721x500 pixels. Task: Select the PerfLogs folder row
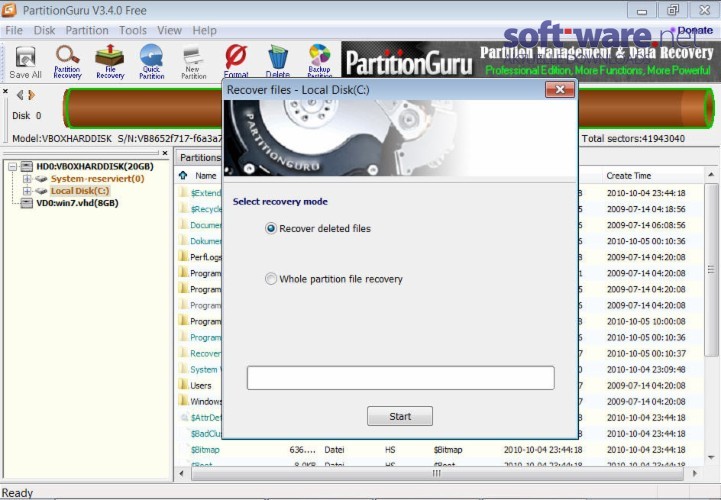click(x=200, y=257)
